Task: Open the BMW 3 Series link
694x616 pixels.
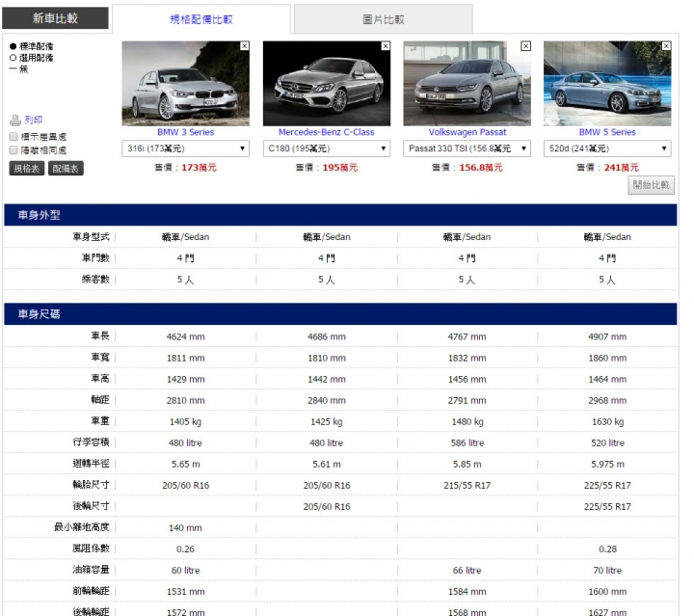Action: click(x=185, y=132)
